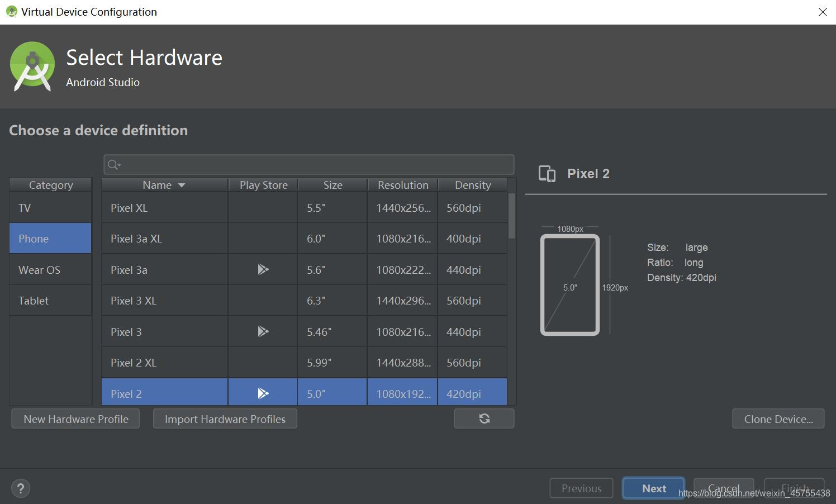Viewport: 836px width, 504px height.
Task: Click the 1080x222... resolution cell
Action: tap(403, 270)
